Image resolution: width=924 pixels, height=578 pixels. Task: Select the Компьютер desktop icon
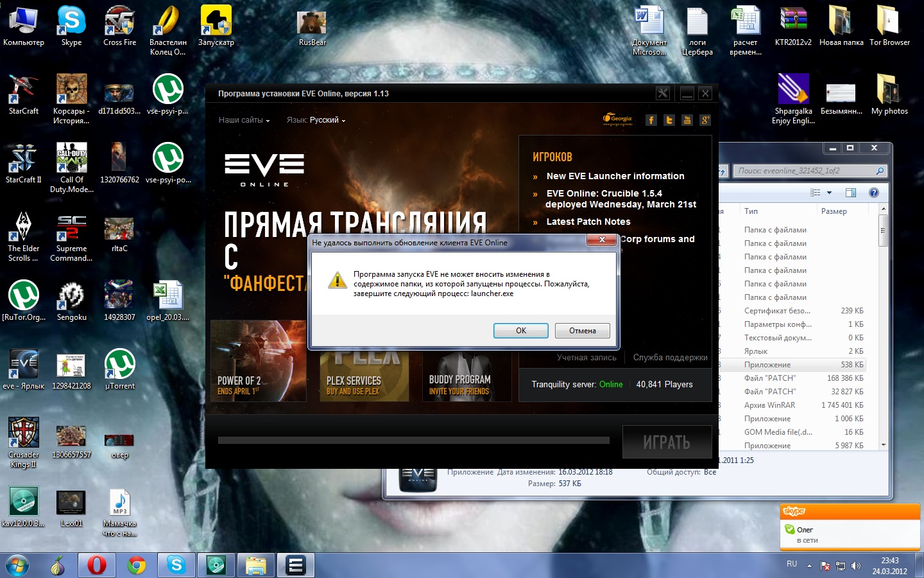24,27
